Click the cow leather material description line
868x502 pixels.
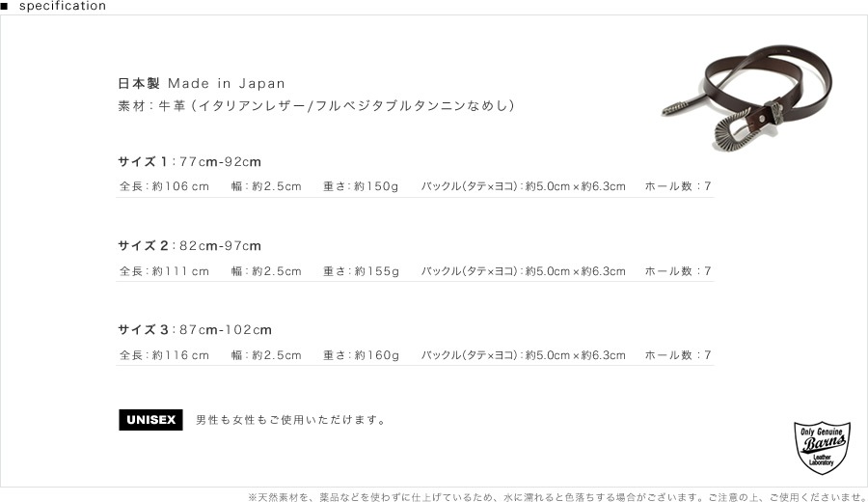pos(315,105)
